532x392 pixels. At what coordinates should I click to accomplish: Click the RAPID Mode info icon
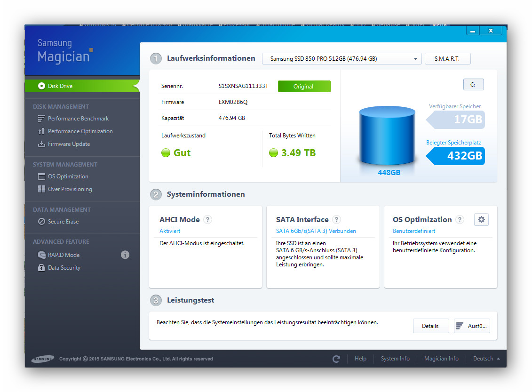point(125,255)
